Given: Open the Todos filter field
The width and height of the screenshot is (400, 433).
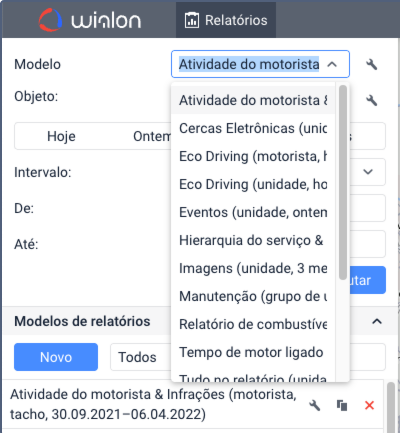Looking at the screenshot, I should pyautogui.click(x=141, y=357).
